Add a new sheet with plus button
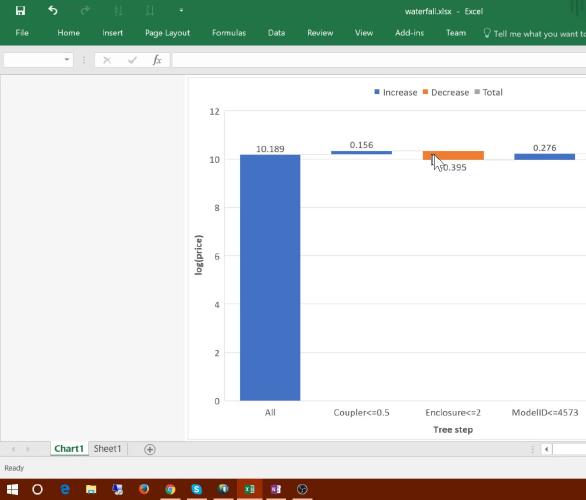586x500 pixels. pyautogui.click(x=149, y=449)
